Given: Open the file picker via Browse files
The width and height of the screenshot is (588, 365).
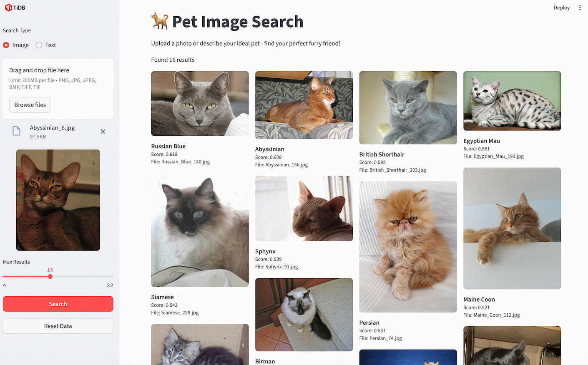Looking at the screenshot, I should (x=30, y=105).
